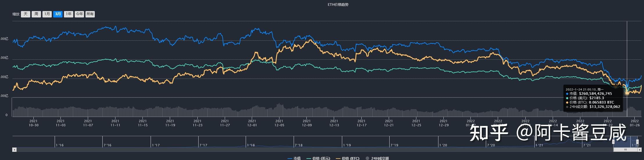Choose the 1年 zoom range
The width and height of the screenshot is (644, 160).
(69, 14)
